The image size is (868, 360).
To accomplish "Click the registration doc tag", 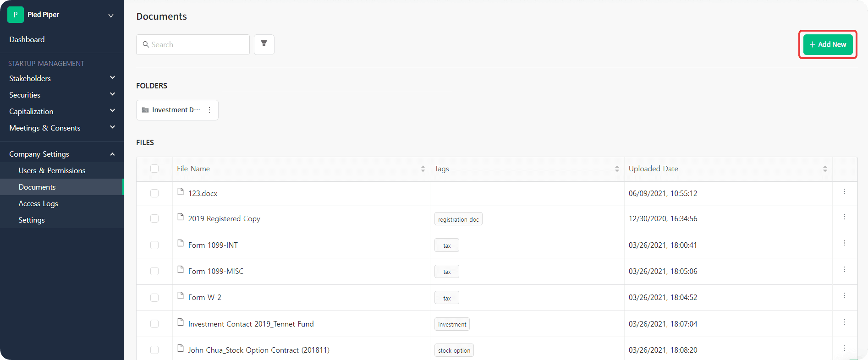I will coord(458,219).
